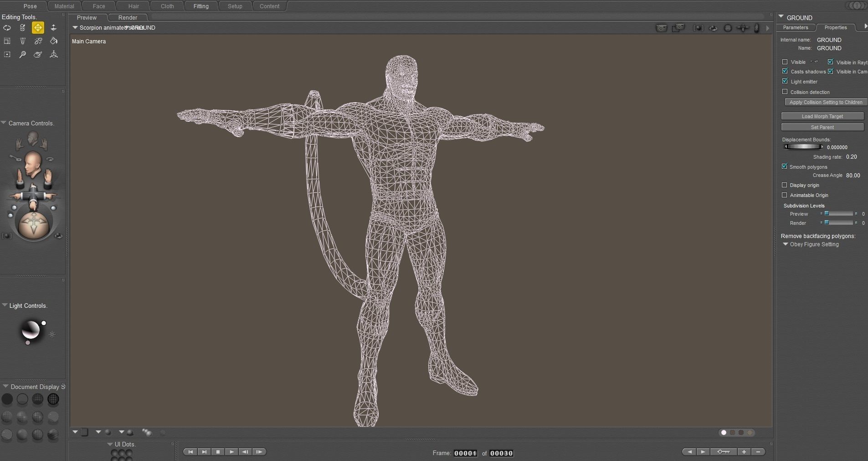Click the Set Parent button
This screenshot has height=461, width=868.
click(x=822, y=127)
